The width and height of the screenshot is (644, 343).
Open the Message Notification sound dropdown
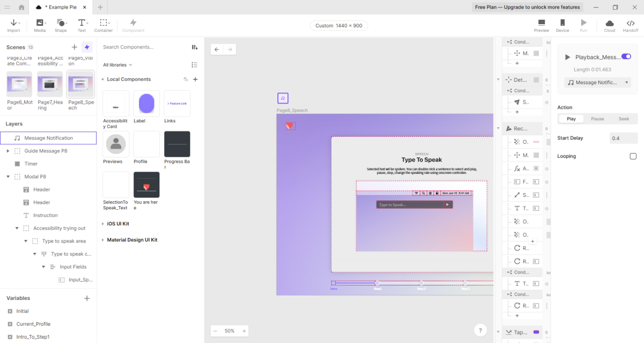pyautogui.click(x=597, y=83)
